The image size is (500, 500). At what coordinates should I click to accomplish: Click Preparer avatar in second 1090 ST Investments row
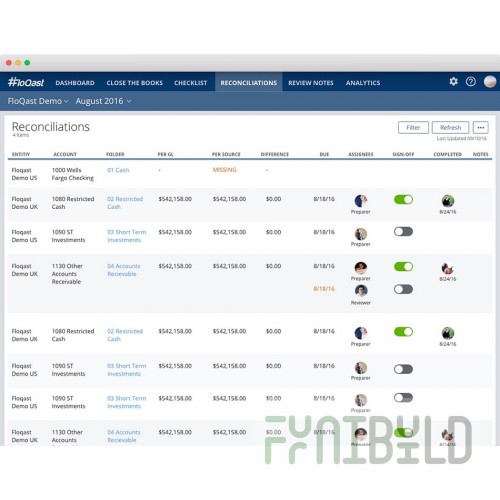361,368
